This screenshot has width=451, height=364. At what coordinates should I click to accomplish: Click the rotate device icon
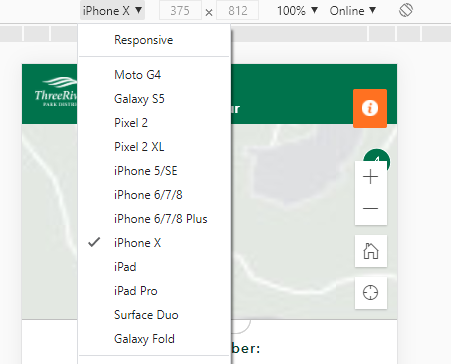click(406, 10)
